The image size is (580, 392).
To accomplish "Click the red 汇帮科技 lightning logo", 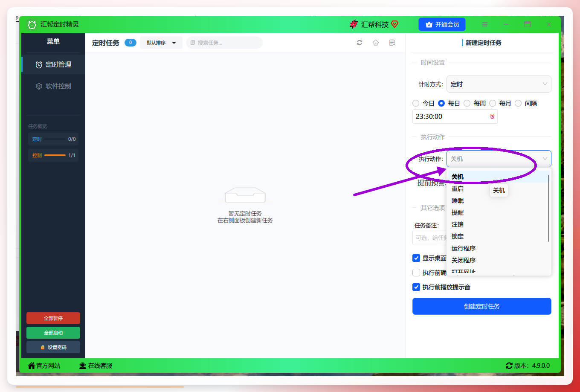I will coord(354,24).
